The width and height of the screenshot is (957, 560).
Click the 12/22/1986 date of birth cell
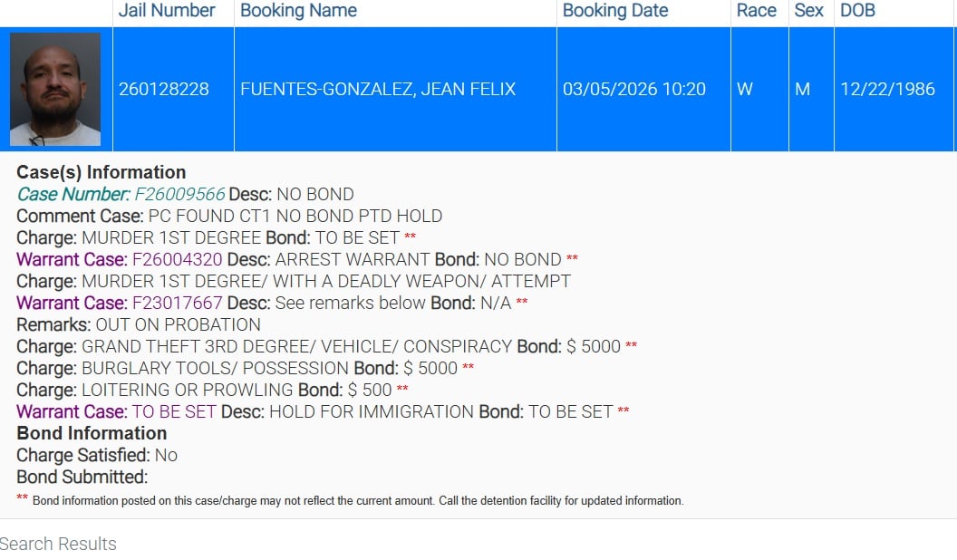pyautogui.click(x=894, y=89)
